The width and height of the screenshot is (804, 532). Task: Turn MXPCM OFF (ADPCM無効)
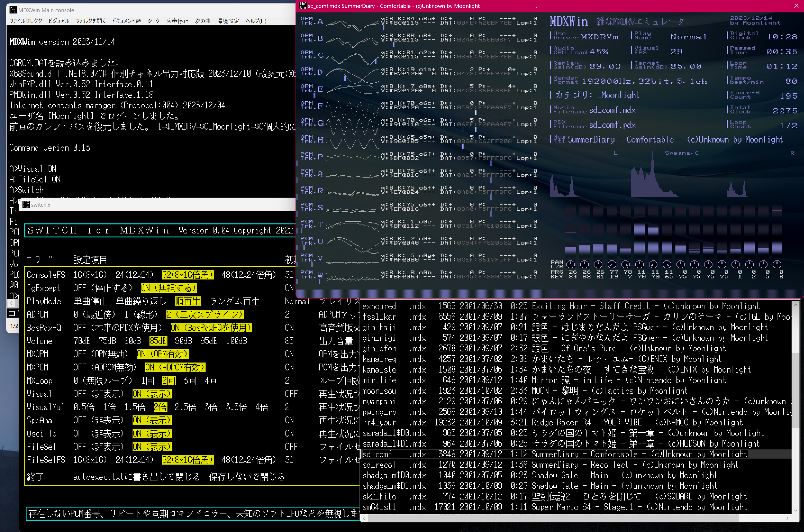pos(105,368)
